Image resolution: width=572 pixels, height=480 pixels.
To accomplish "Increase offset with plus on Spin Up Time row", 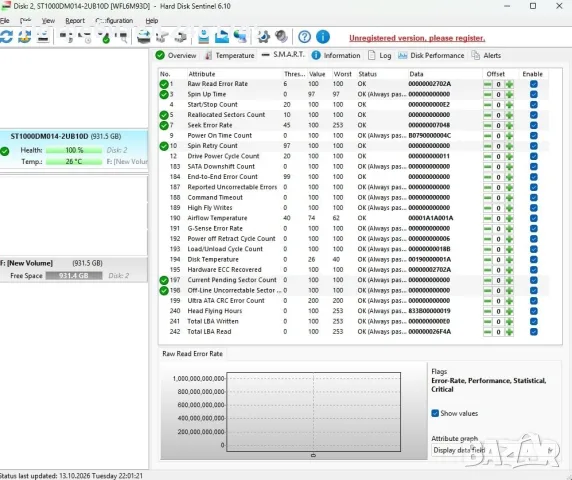I will point(509,94).
